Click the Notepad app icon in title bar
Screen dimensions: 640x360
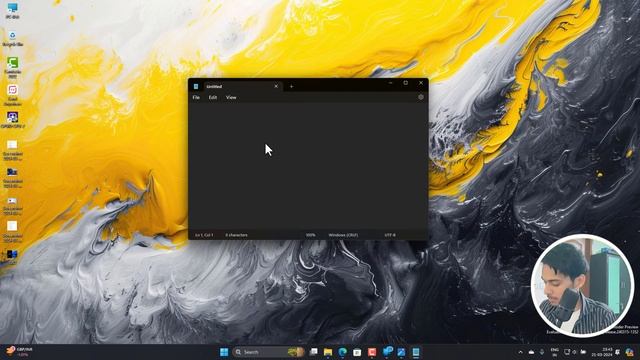(196, 87)
